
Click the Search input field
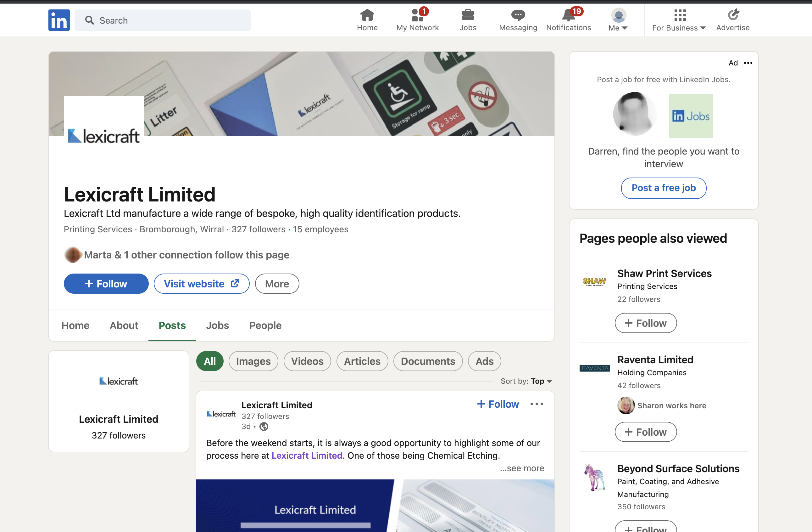[162, 20]
